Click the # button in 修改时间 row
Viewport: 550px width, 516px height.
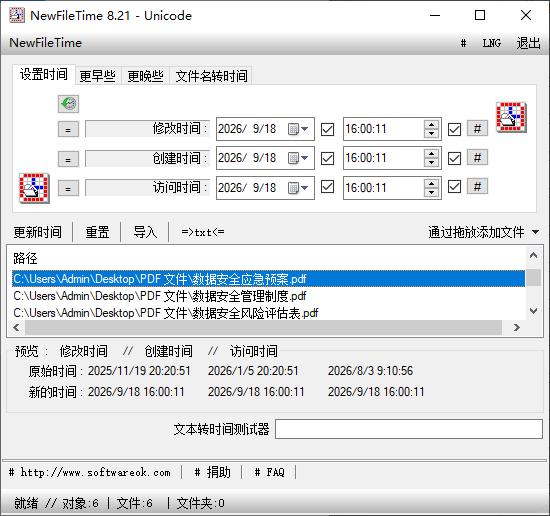pyautogui.click(x=477, y=129)
